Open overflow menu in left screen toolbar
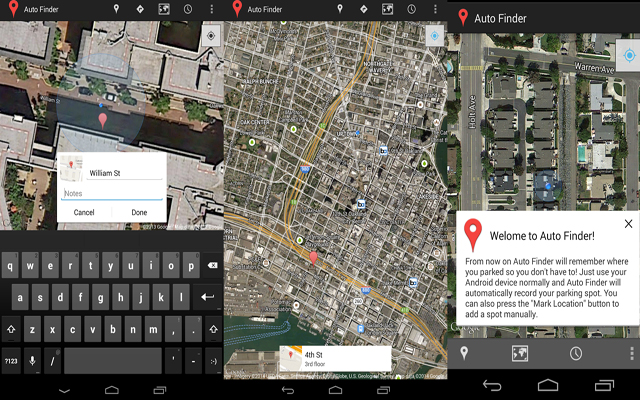Viewport: 640px width, 400px height. pos(211,9)
